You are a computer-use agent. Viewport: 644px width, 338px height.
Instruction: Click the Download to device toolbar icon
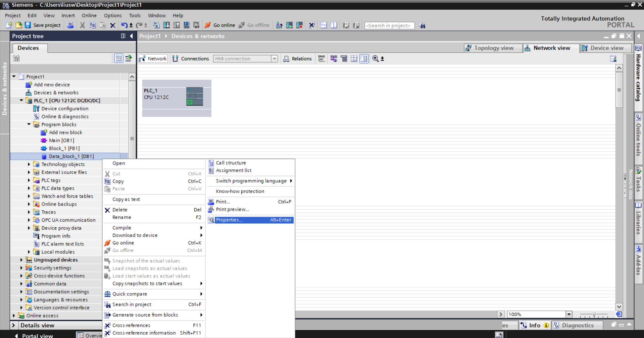(166, 25)
